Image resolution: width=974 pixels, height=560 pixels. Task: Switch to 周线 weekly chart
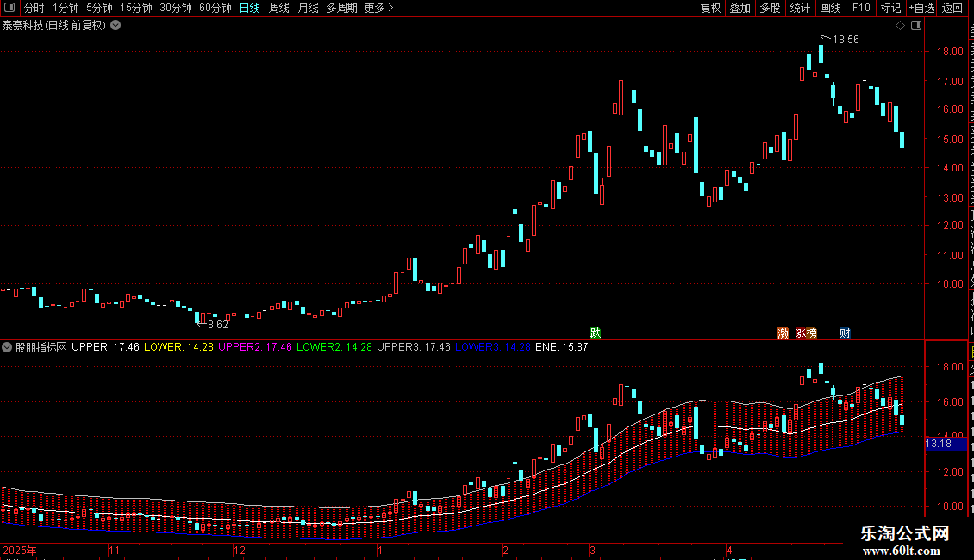279,8
